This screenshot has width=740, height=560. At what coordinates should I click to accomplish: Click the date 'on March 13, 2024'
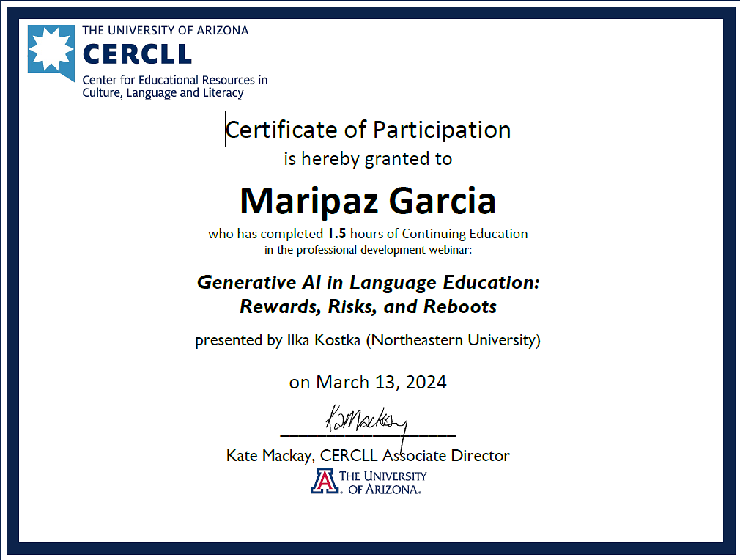(x=368, y=382)
